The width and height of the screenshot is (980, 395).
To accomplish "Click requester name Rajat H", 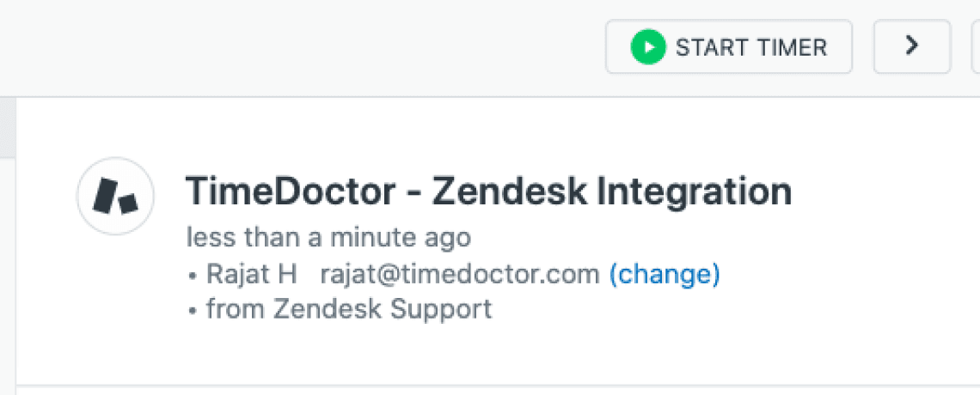I will (x=252, y=274).
